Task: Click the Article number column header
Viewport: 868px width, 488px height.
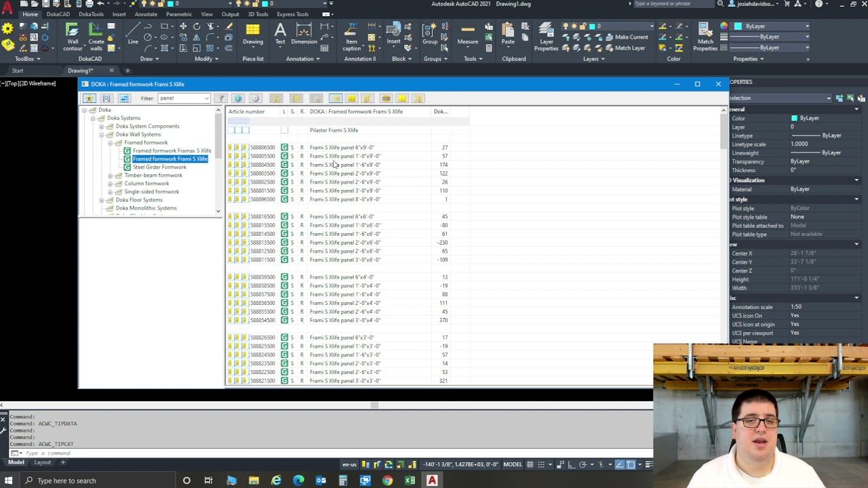Action: tap(247, 112)
